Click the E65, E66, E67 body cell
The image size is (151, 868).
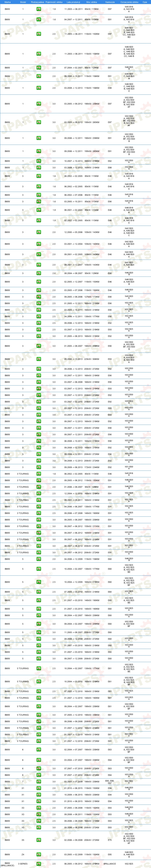[x=110, y=782]
